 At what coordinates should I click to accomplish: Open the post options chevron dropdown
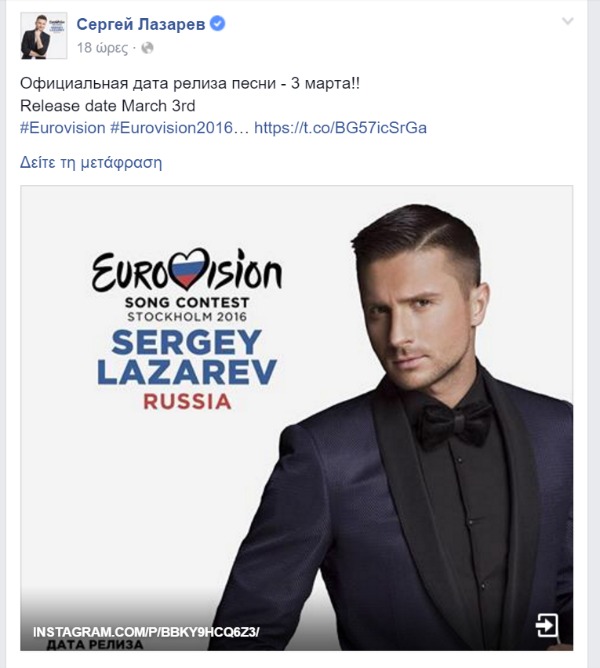(x=567, y=21)
